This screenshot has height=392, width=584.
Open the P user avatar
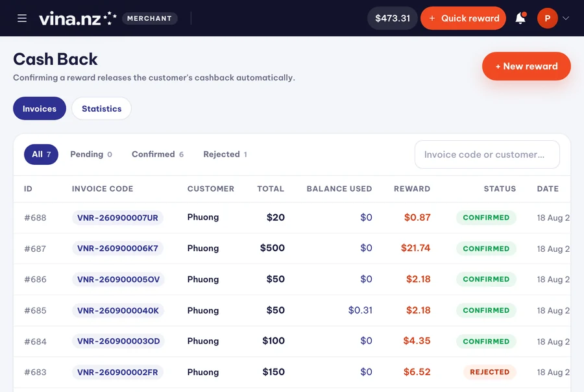click(547, 18)
